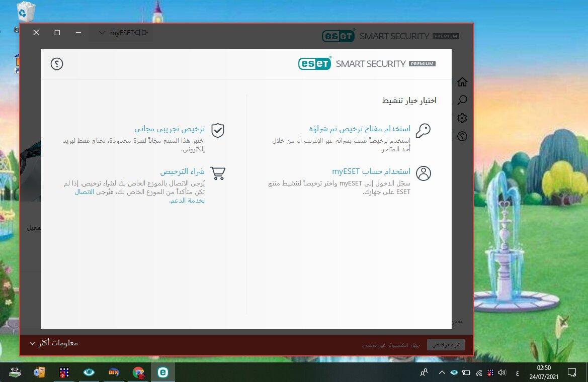This screenshot has height=382, width=588.
Task: Open the dotted grid taskbar app icon
Action: [64, 372]
